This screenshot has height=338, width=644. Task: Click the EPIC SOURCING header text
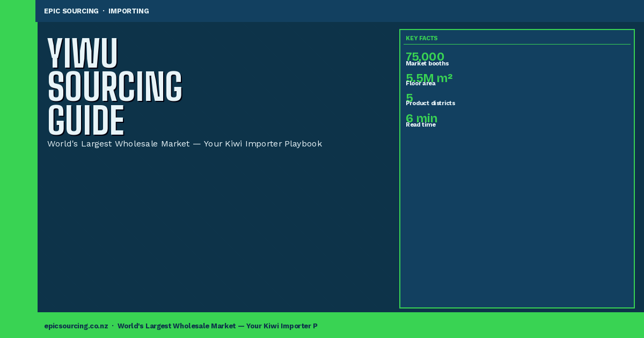coord(71,11)
